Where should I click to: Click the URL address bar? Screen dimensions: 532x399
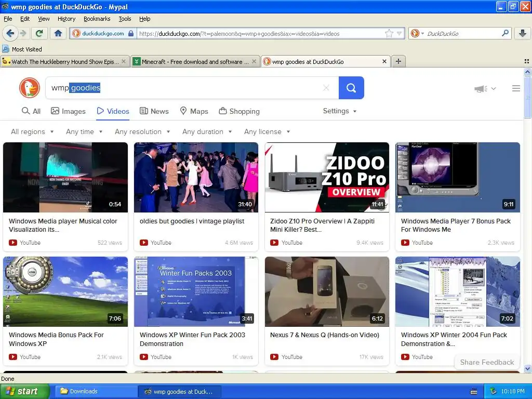(x=261, y=33)
